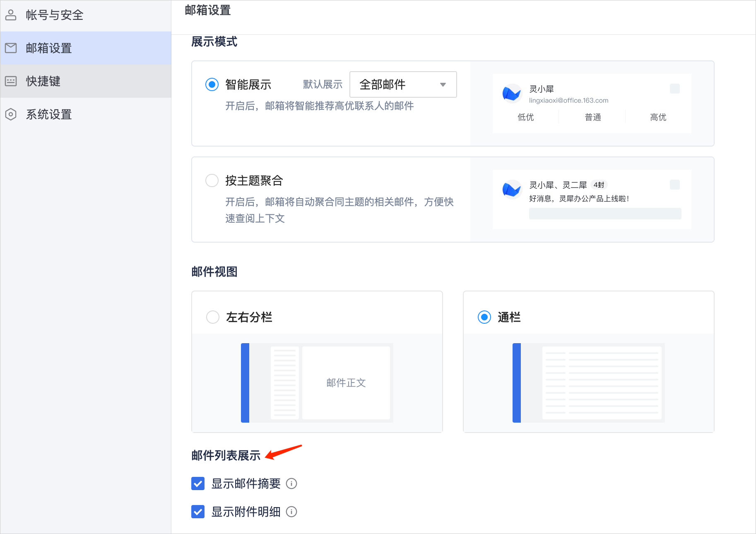
Task: Click the 邮件视图 section heading
Action: click(214, 272)
